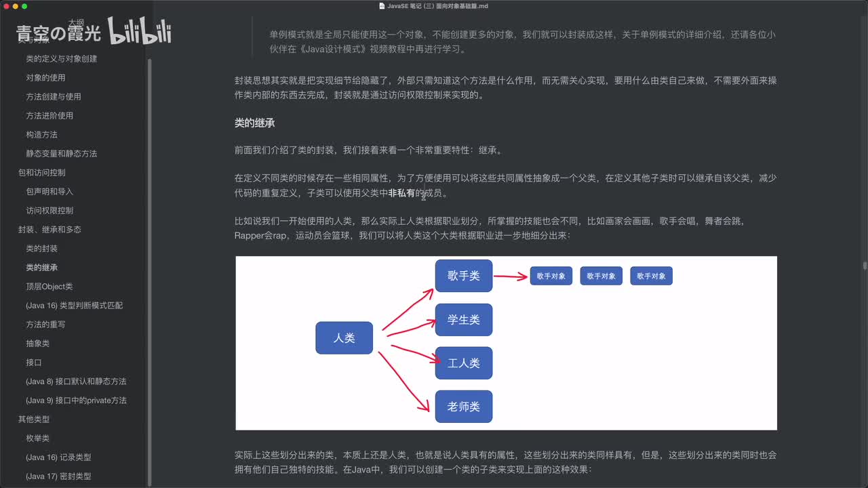Open 封装、继承和多态 section
868x488 pixels.
[x=50, y=230]
